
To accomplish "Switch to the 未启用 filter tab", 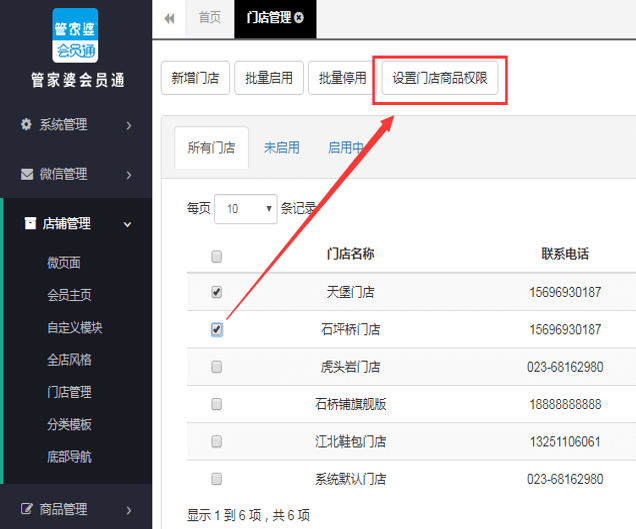I will click(281, 148).
